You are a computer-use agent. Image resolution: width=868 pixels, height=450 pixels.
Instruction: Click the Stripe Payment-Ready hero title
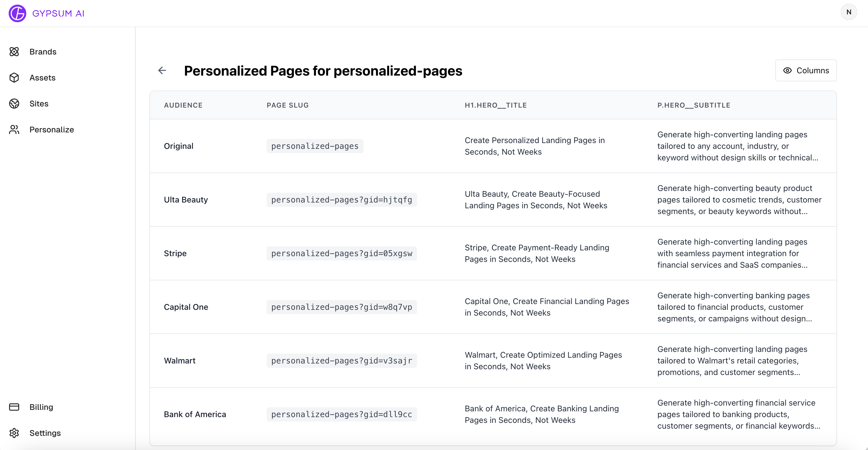coord(537,253)
